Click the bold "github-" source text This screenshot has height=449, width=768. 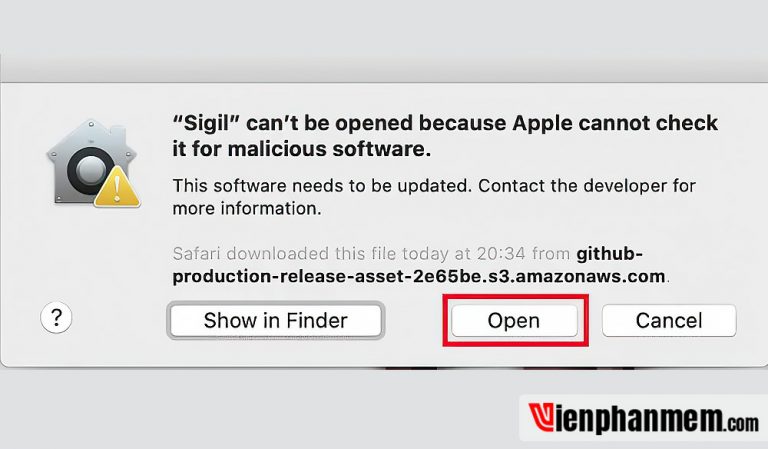[609, 254]
